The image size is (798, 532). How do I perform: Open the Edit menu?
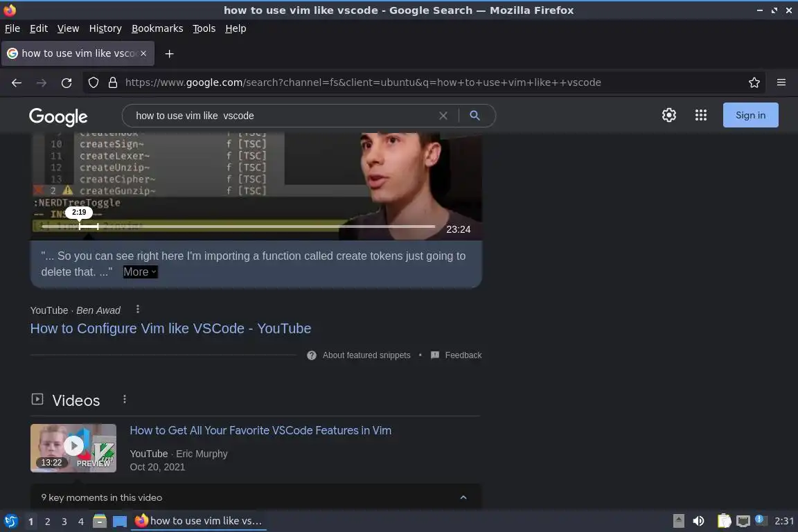coord(39,28)
